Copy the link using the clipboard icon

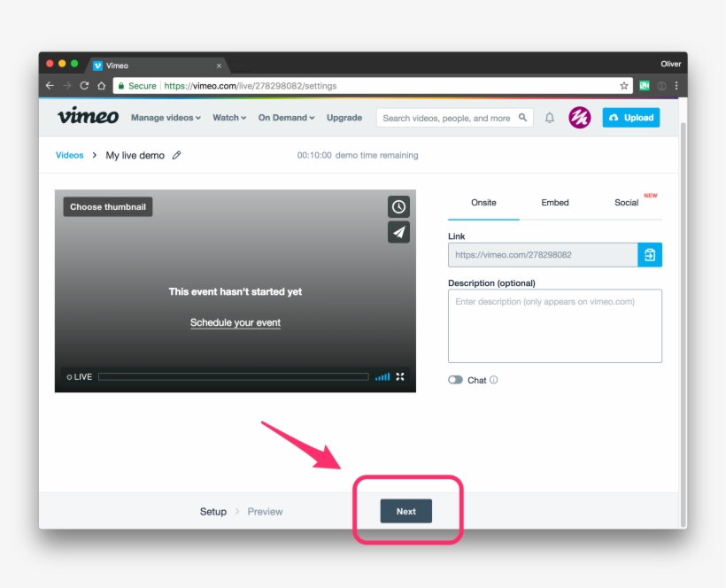651,254
